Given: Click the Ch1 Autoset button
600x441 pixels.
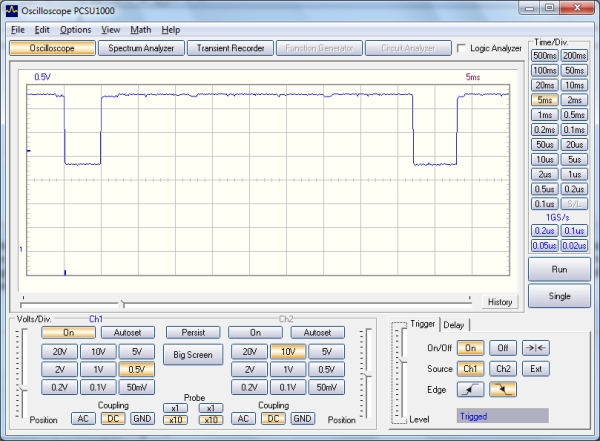Looking at the screenshot, I should tap(129, 332).
